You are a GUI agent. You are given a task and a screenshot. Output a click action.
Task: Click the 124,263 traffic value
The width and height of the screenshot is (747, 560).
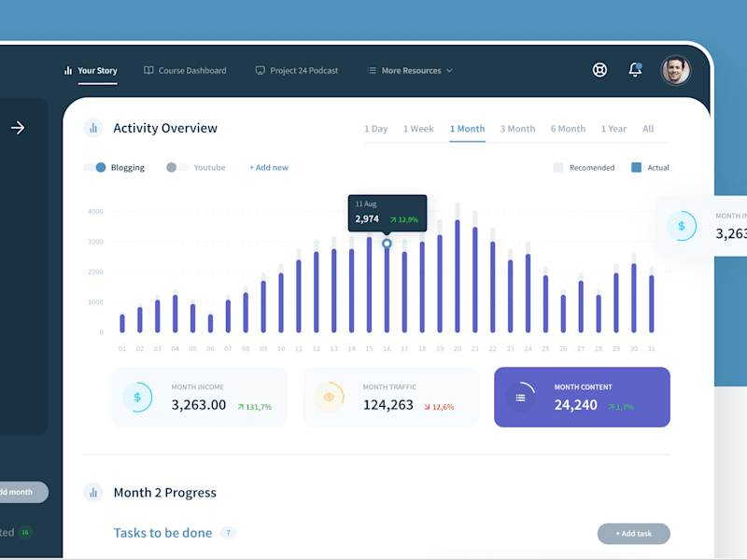click(388, 405)
